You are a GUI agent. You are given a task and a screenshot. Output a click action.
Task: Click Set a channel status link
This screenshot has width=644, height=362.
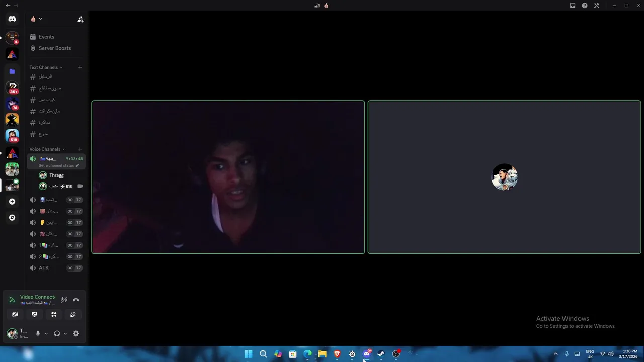[x=56, y=166]
